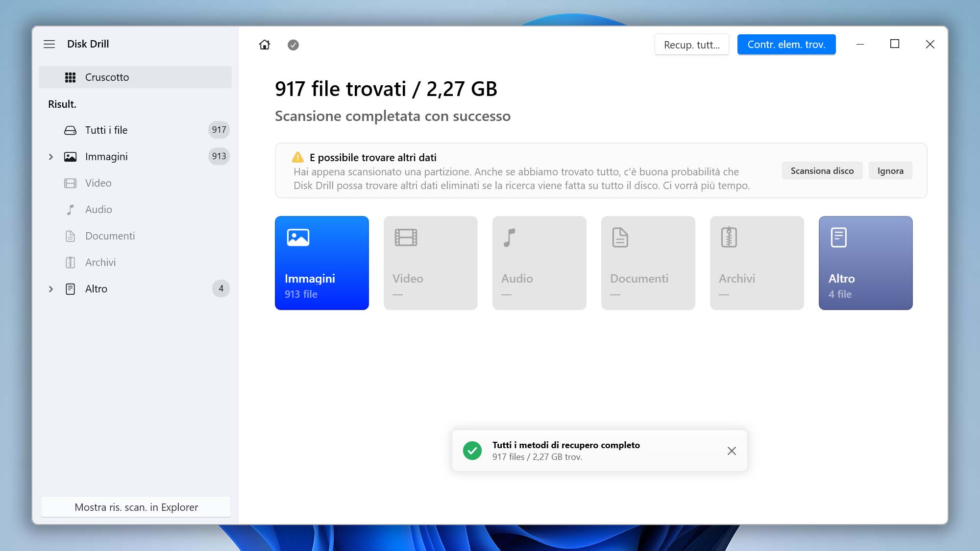Viewport: 980px width, 551px height.
Task: Click the 4 count badge for Altro
Action: point(221,288)
